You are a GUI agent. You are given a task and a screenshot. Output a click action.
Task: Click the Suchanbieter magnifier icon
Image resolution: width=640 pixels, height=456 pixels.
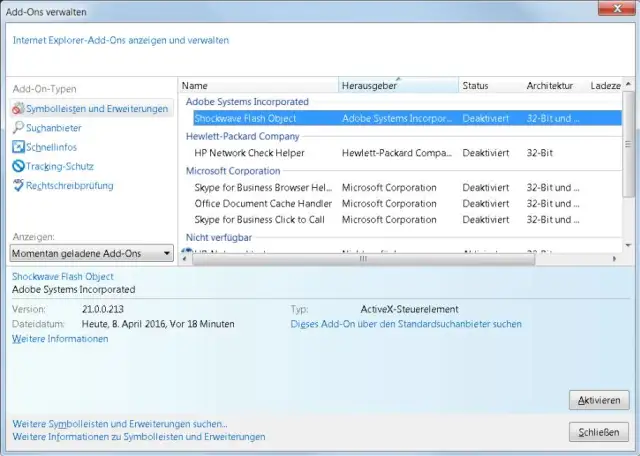[18, 128]
